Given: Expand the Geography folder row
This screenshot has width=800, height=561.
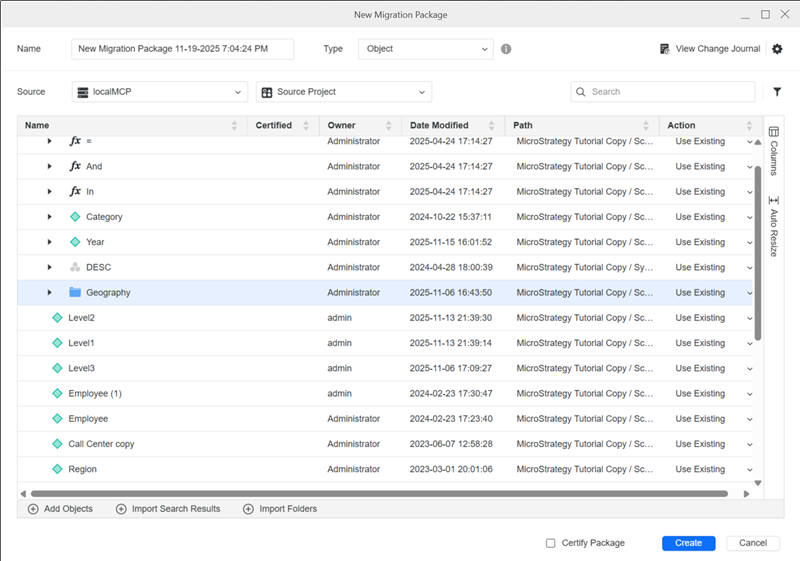Looking at the screenshot, I should 49,293.
